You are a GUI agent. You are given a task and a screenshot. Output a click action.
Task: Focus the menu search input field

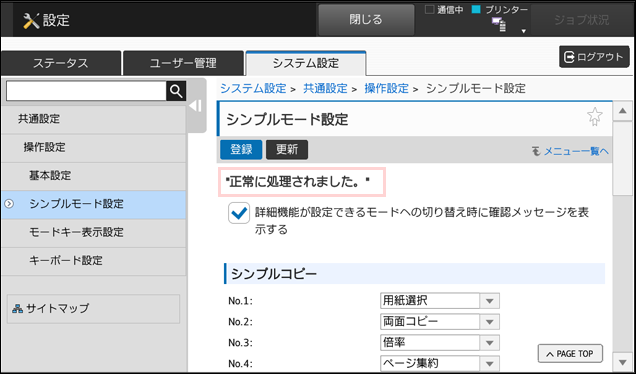pyautogui.click(x=86, y=91)
